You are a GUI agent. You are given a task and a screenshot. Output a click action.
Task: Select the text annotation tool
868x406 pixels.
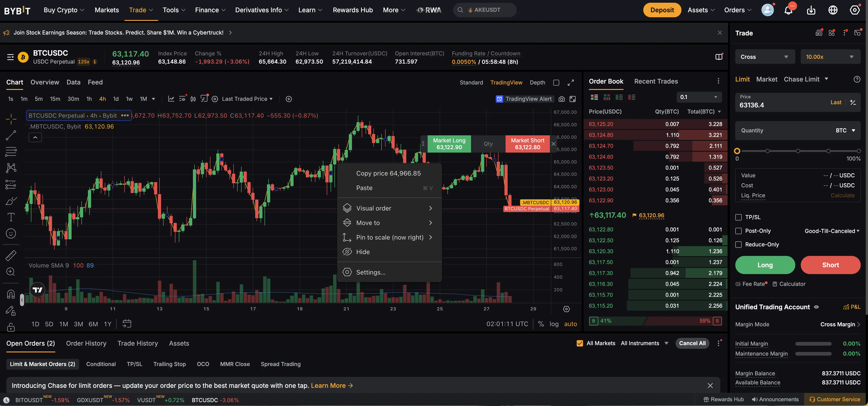coord(11,217)
